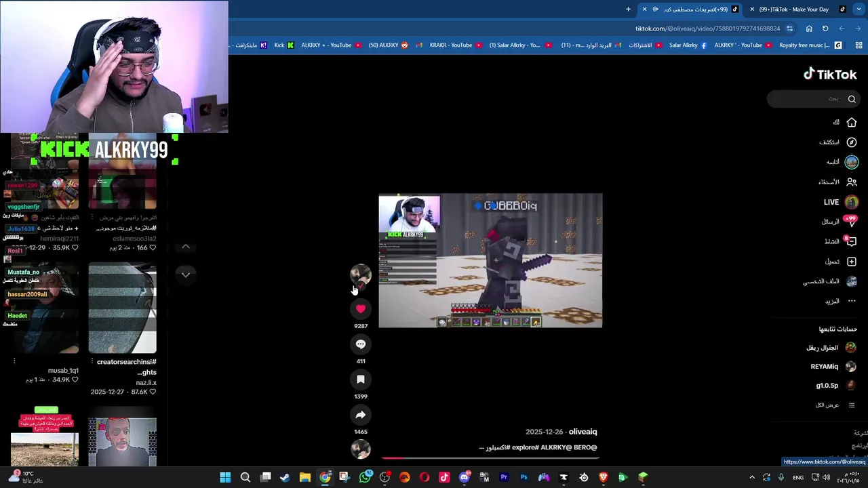868x488 pixels.
Task: Bookmark the video using favorites icon
Action: [x=361, y=380]
